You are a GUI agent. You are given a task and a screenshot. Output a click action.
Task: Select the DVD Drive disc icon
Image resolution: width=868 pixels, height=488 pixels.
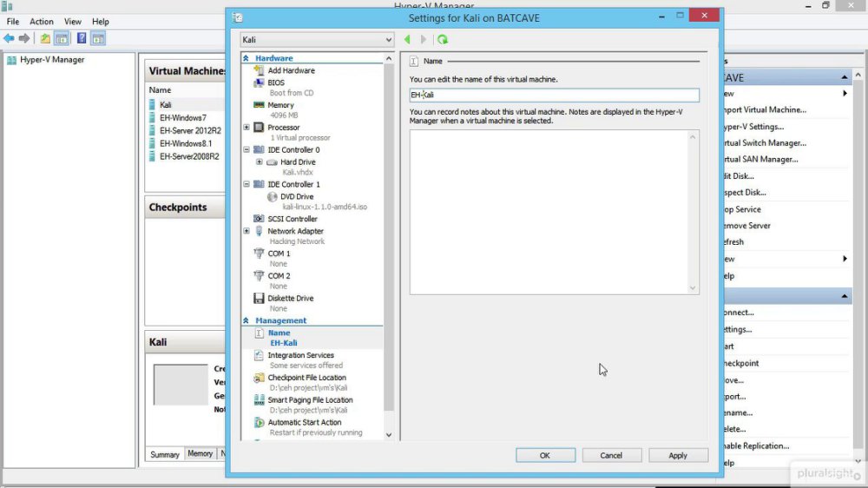272,196
